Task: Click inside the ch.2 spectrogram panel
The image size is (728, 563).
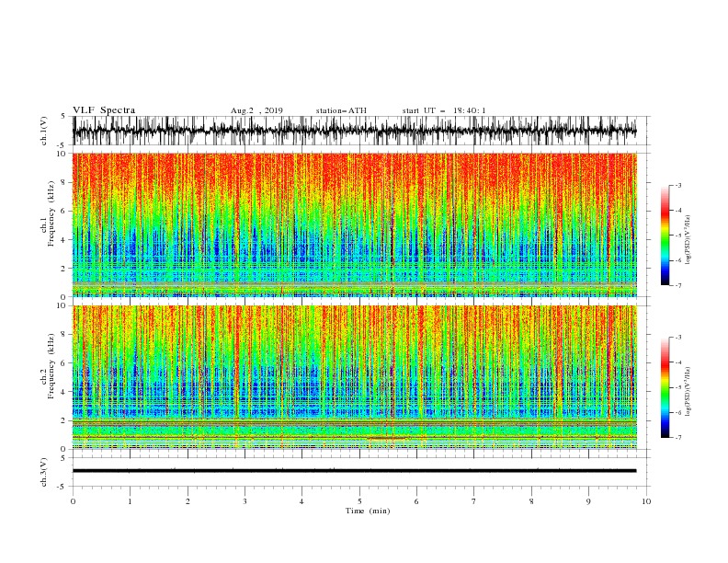Action: coord(354,377)
